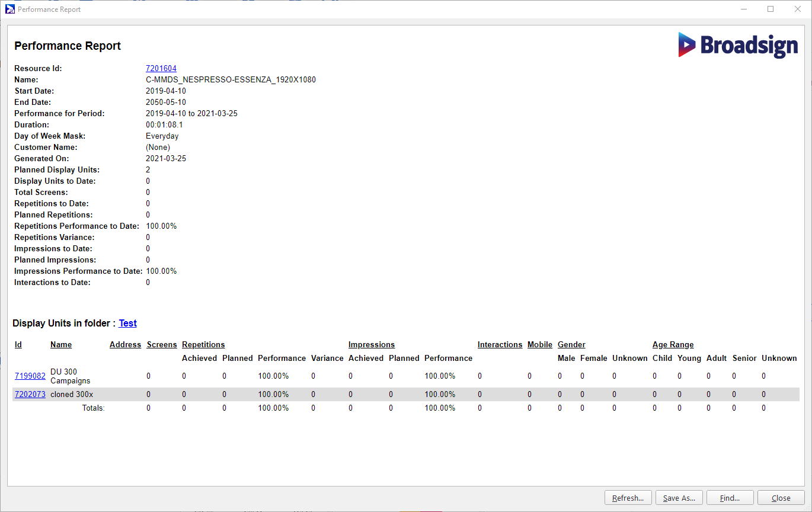Image resolution: width=812 pixels, height=512 pixels.
Task: Open display unit 7202073
Action: (30, 395)
